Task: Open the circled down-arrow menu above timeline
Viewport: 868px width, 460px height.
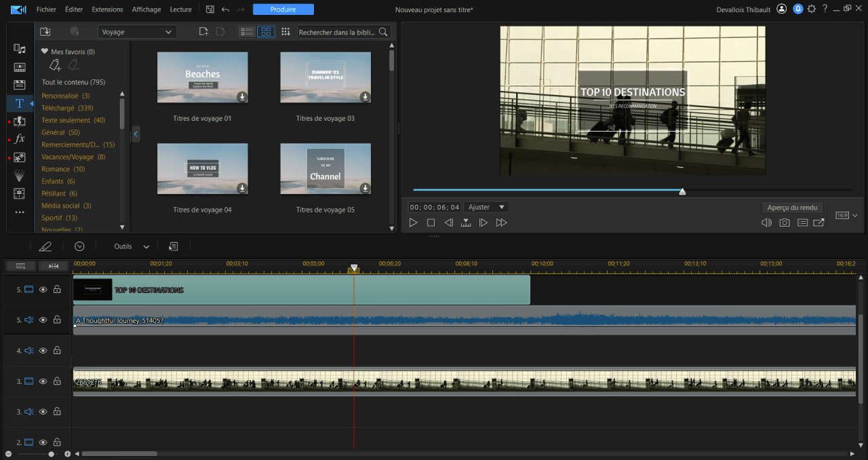Action: (79, 246)
